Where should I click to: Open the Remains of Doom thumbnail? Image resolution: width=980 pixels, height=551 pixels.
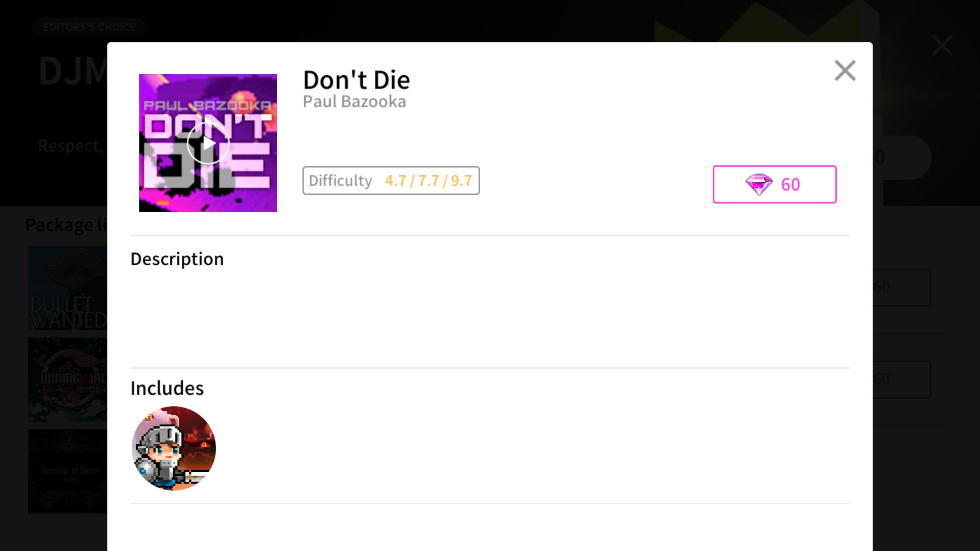point(68,471)
